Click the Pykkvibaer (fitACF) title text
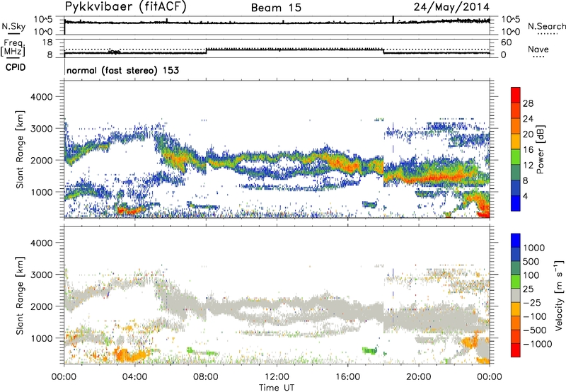The image size is (566, 392). (x=126, y=7)
